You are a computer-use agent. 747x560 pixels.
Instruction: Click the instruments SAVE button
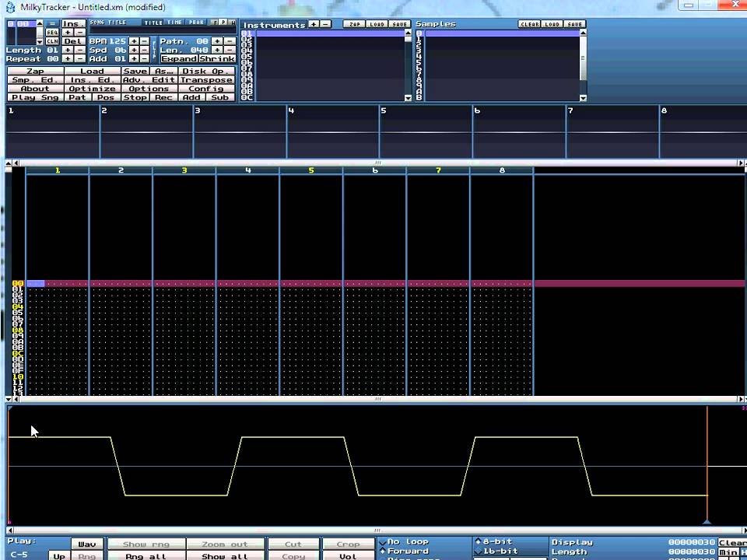tap(399, 24)
